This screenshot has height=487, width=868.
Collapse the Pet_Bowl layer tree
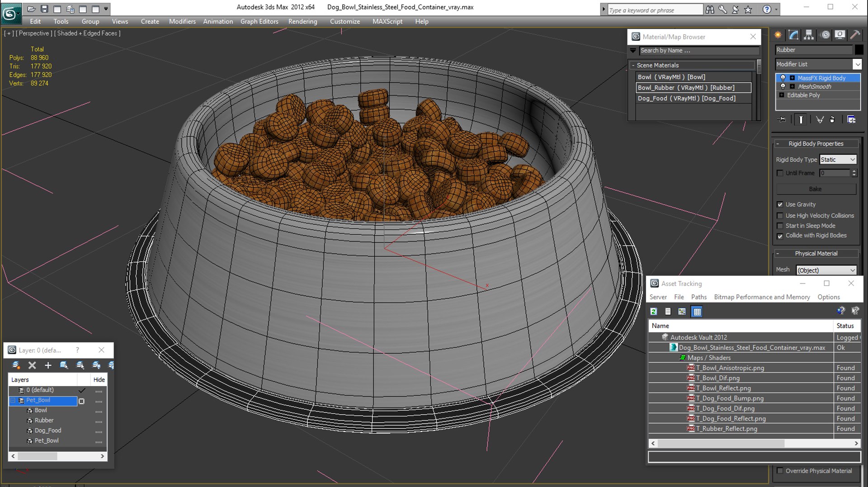coord(13,400)
